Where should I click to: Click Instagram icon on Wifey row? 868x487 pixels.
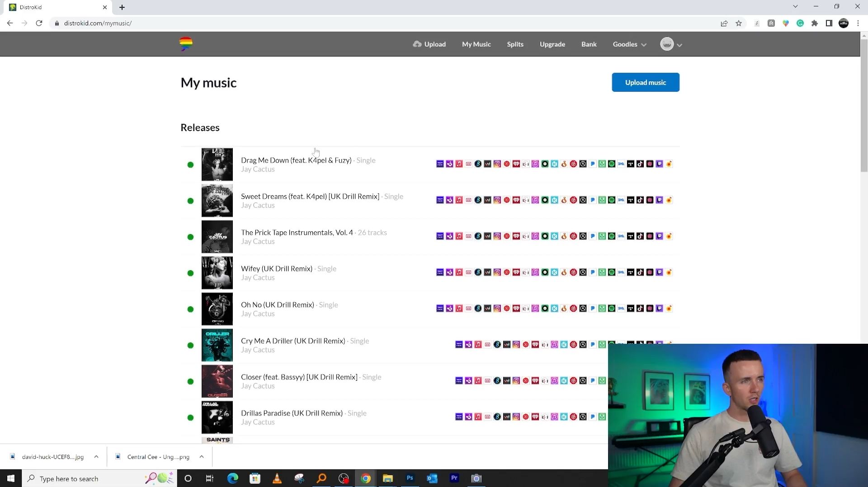tap(497, 272)
